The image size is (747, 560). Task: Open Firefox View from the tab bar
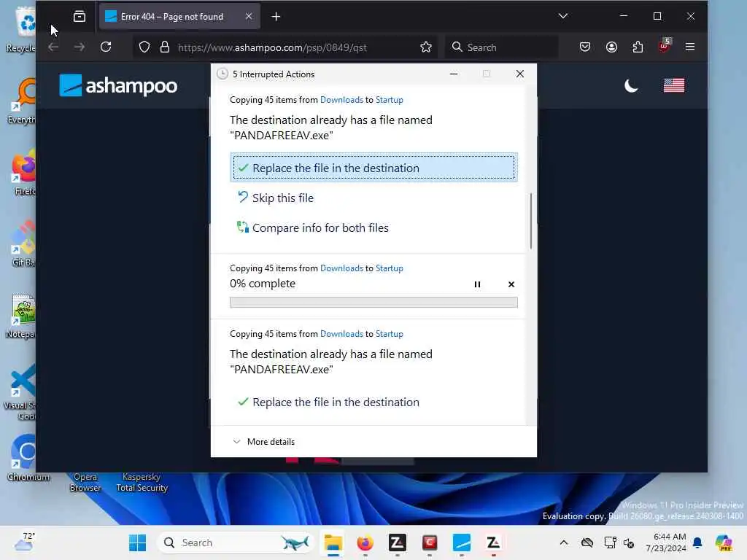(x=80, y=17)
